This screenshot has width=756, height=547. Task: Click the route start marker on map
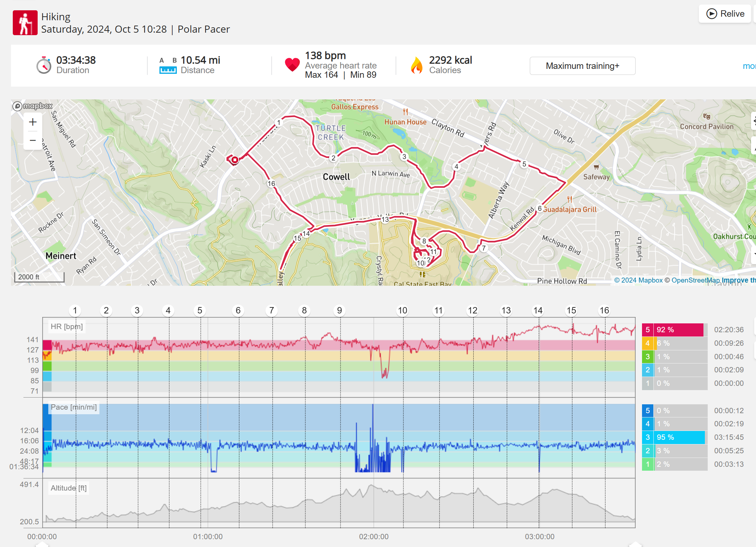point(234,160)
